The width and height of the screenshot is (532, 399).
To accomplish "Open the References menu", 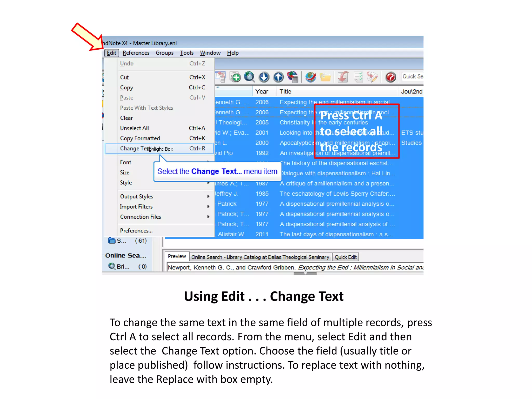I will (x=136, y=53).
